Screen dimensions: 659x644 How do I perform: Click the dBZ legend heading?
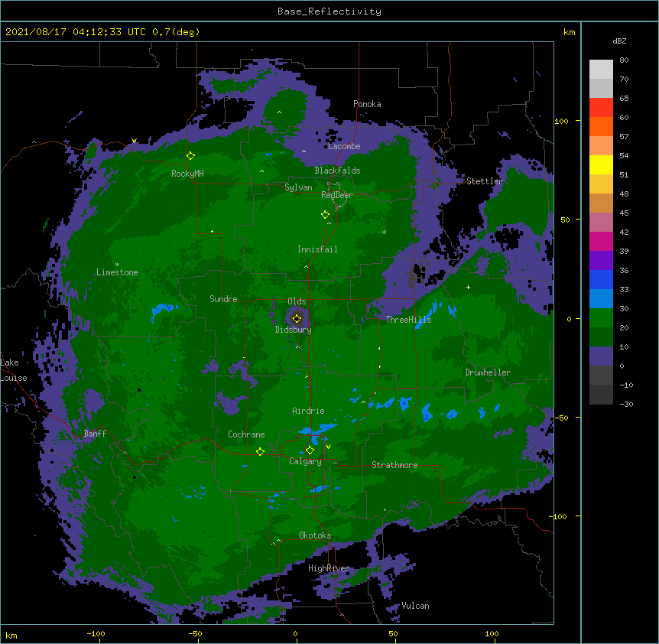pyautogui.click(x=619, y=41)
